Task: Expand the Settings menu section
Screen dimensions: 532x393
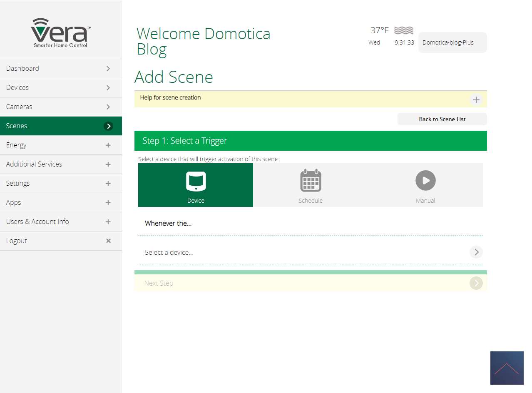Action: coord(108,184)
